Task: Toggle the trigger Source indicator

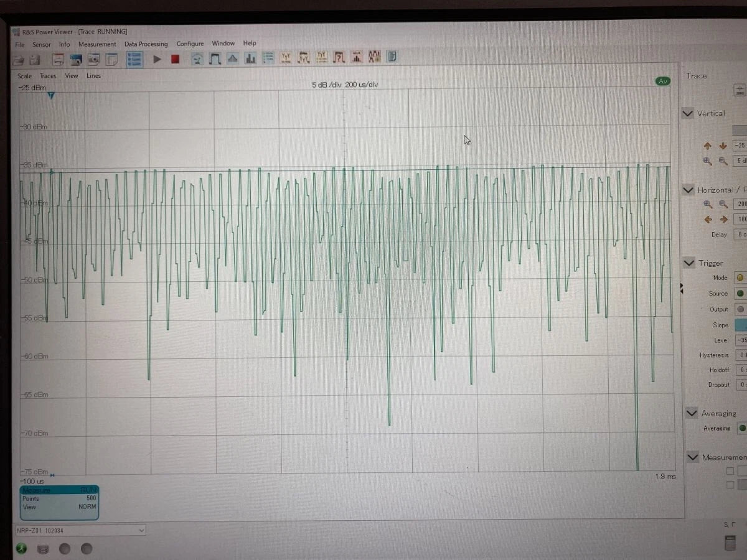Action: (x=740, y=293)
